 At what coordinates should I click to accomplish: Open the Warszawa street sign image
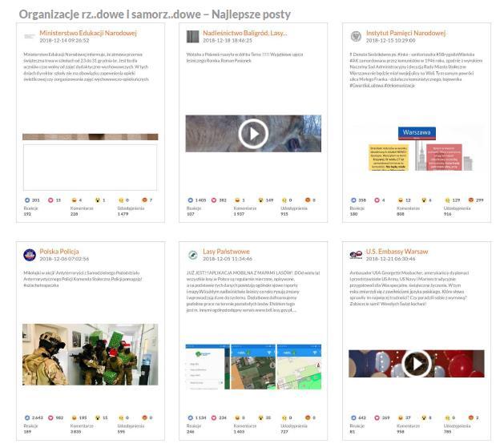pos(417,148)
